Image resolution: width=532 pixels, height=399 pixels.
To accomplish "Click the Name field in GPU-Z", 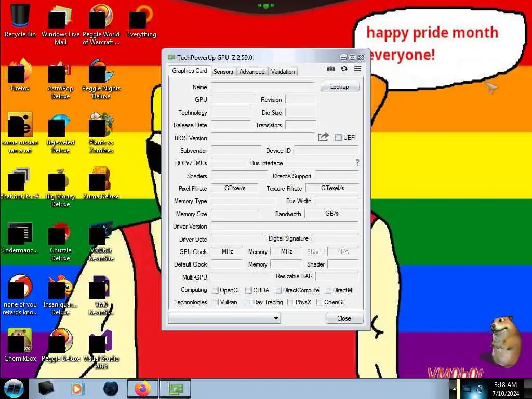I will [x=263, y=87].
